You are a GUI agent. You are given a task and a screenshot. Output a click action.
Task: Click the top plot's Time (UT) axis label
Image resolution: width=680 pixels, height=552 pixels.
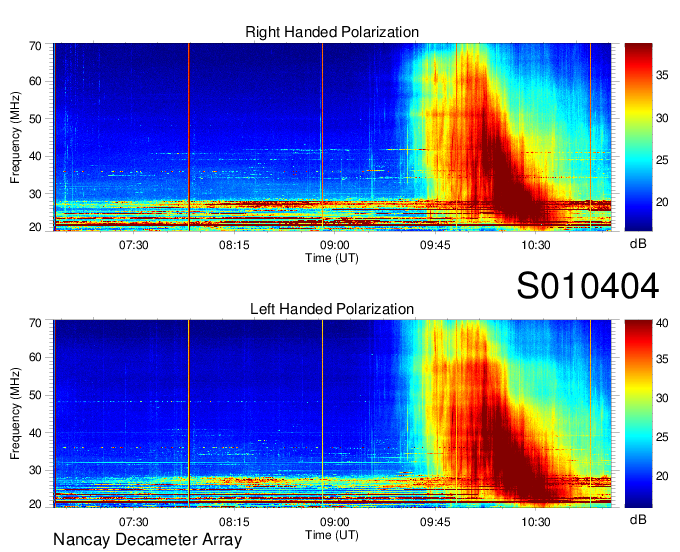[332, 258]
